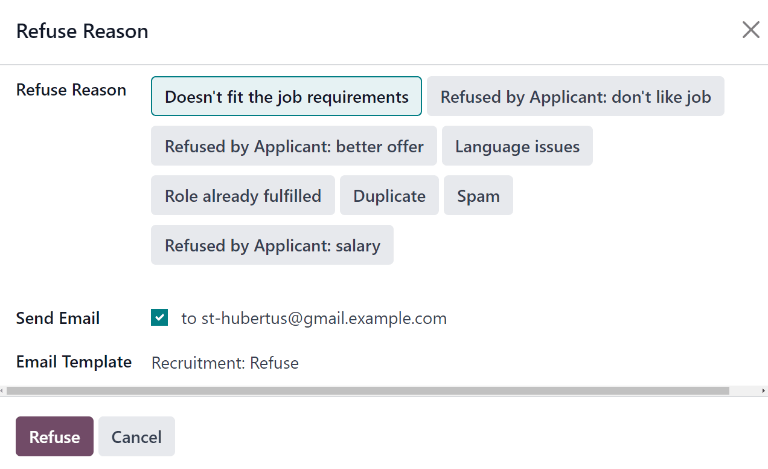Select "Spam" refuse reason

(x=478, y=196)
